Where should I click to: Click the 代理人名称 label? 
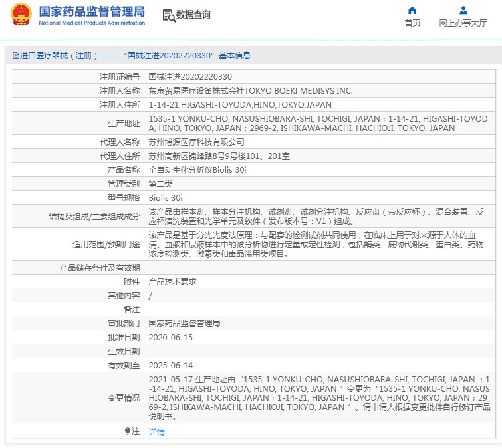click(120, 142)
